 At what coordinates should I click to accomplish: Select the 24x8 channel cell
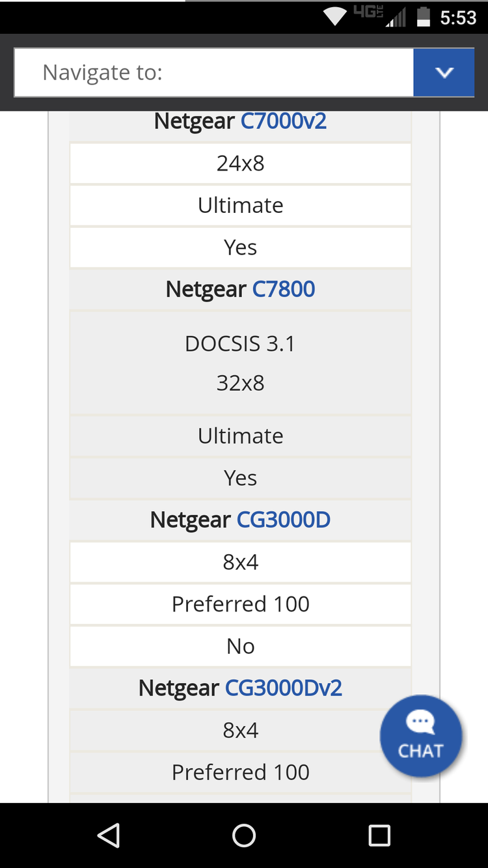click(x=240, y=163)
